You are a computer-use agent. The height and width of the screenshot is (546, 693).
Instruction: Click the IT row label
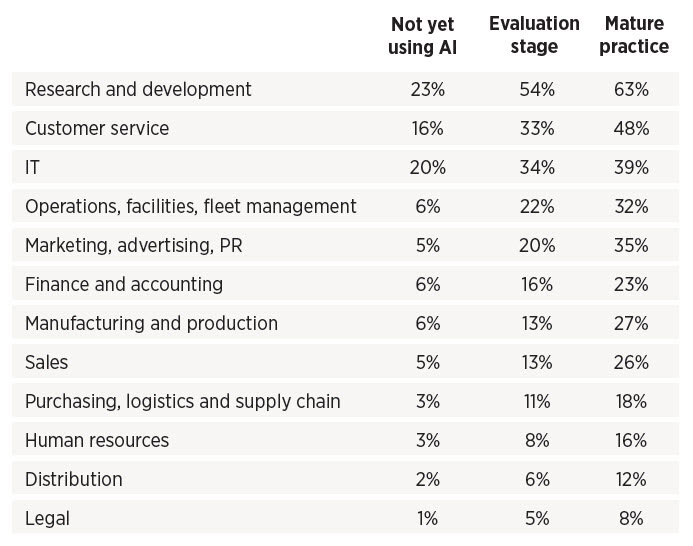click(32, 168)
